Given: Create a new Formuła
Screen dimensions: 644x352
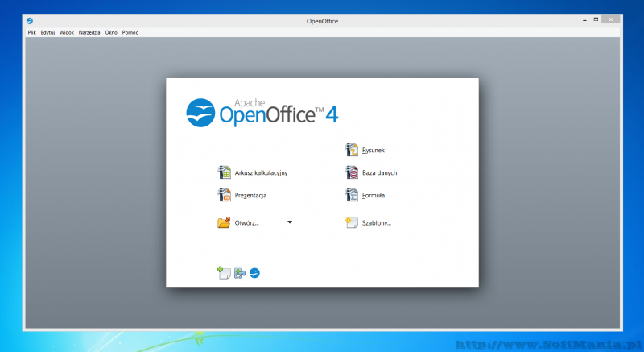Looking at the screenshot, I should (373, 196).
